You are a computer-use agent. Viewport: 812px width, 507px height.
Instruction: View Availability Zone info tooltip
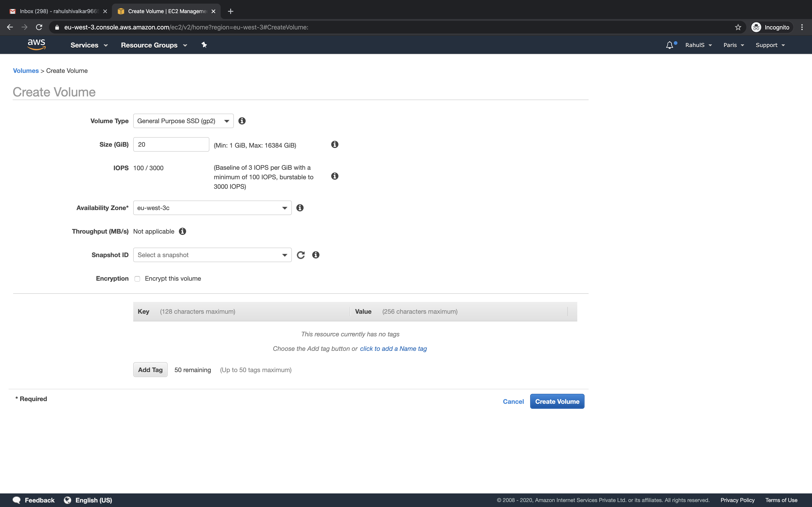[x=300, y=208]
